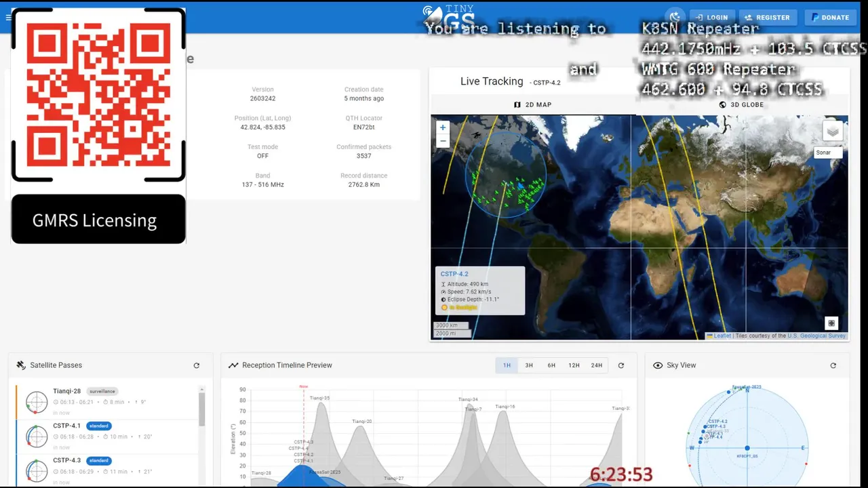Image resolution: width=868 pixels, height=488 pixels.
Task: Click the Now marker on the timeline
Action: point(304,387)
